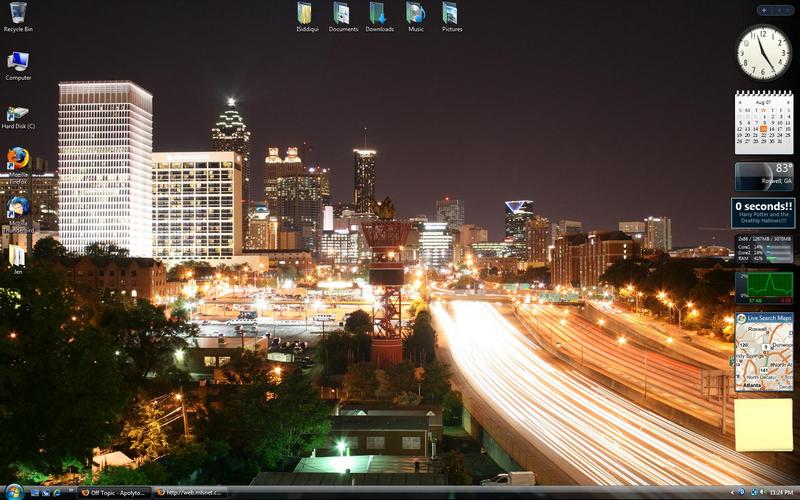Open the Downloads folder shortcut
This screenshot has width=800, height=500.
(x=378, y=13)
